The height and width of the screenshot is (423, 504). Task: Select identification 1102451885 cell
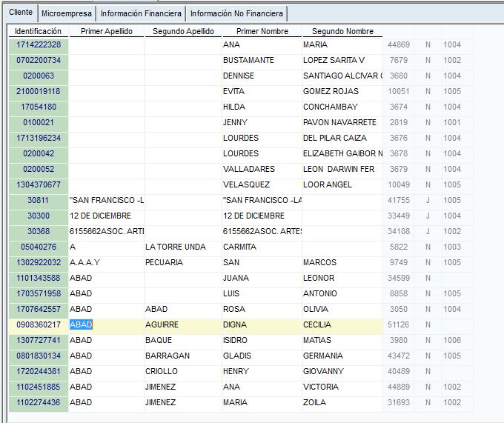click(39, 387)
